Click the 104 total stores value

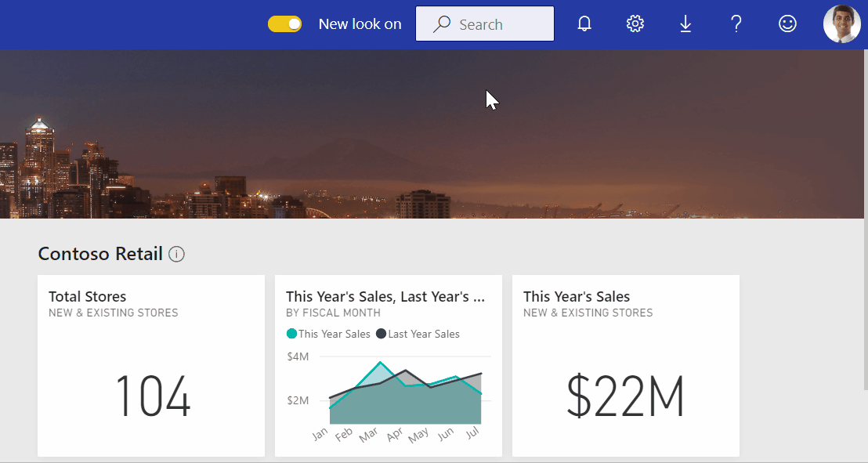(152, 397)
